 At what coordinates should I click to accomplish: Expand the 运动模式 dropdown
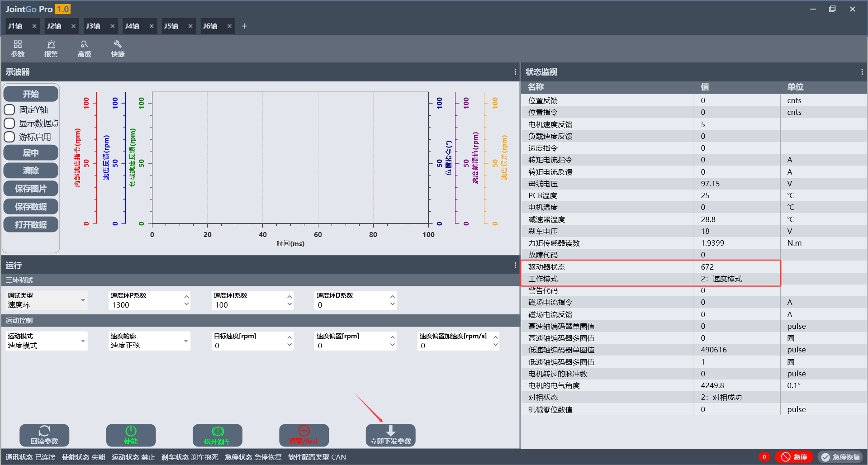(x=83, y=341)
